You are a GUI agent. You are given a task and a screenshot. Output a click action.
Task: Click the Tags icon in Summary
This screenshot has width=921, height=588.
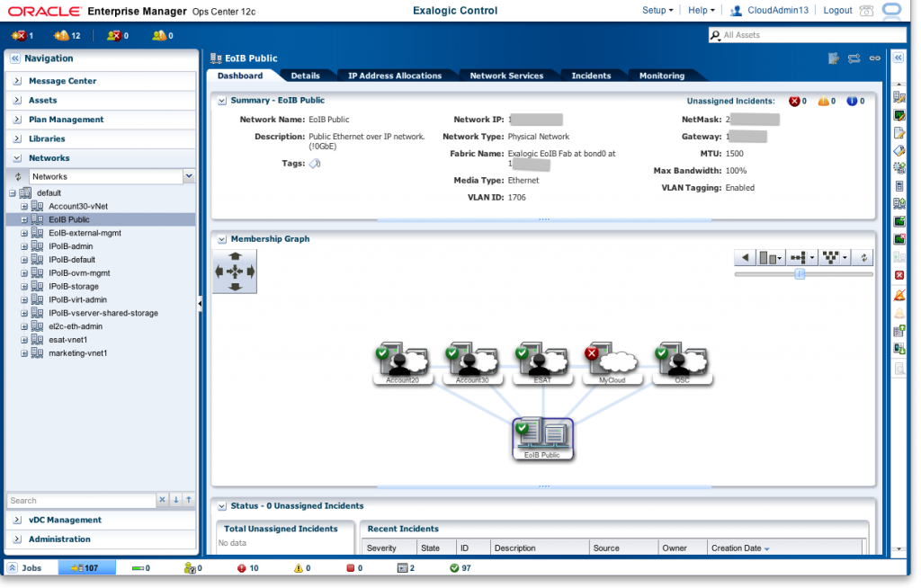pyautogui.click(x=315, y=164)
